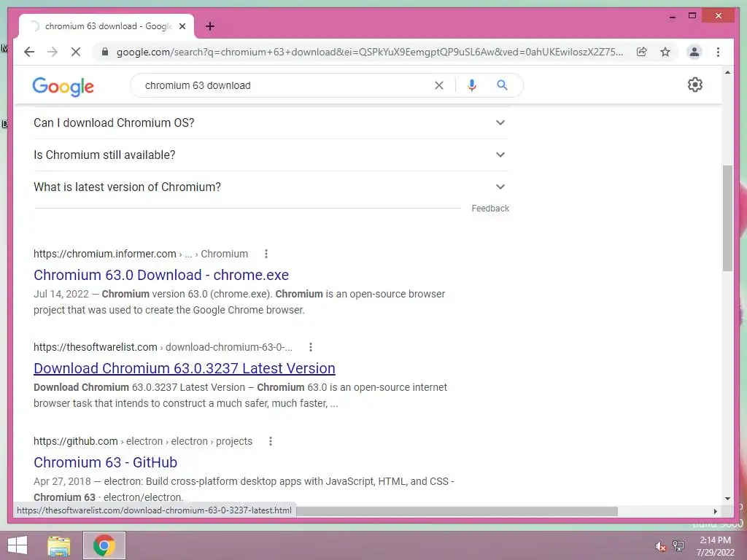
Task: View site security lock info
Action: [105, 52]
